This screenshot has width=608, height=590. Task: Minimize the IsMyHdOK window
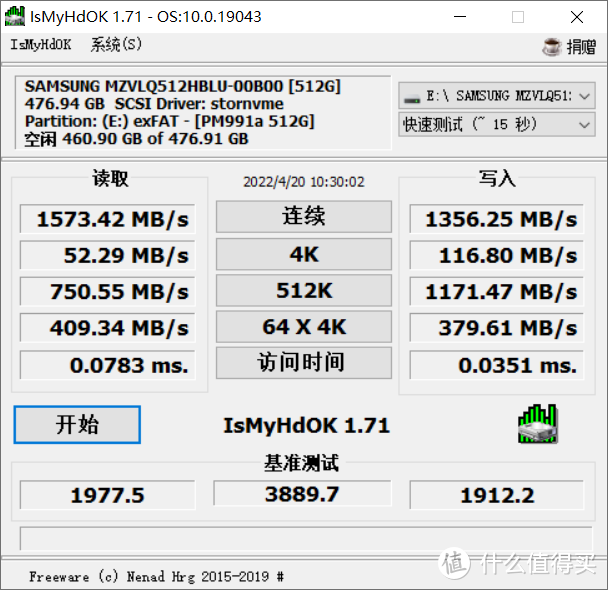[x=460, y=17]
